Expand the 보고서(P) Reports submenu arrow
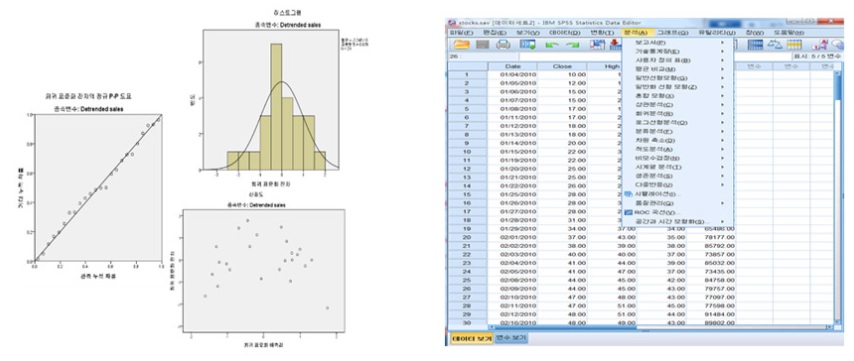 point(722,42)
